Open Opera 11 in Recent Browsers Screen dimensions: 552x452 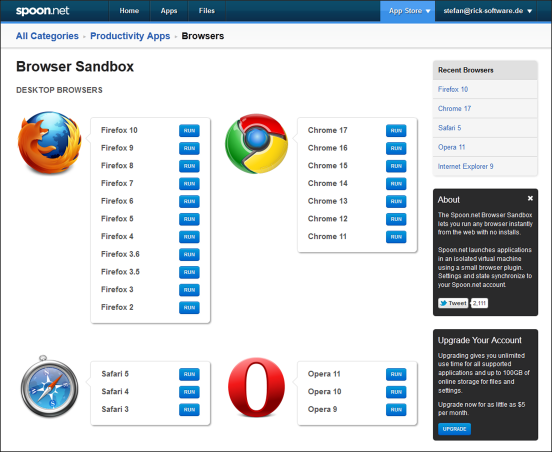point(485,147)
